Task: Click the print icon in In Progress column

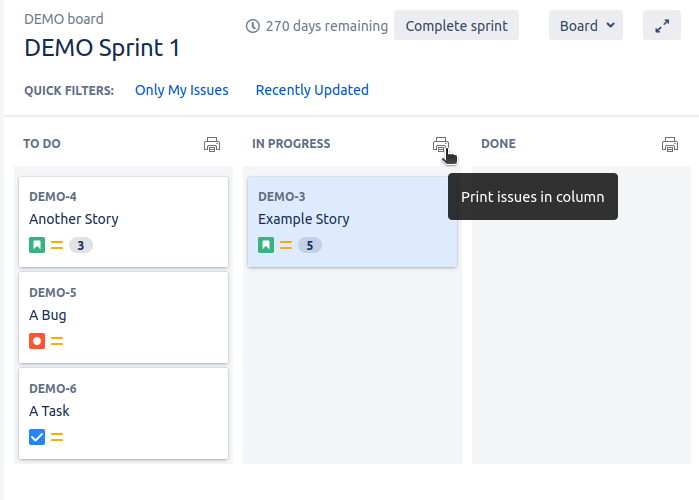Action: click(x=440, y=144)
